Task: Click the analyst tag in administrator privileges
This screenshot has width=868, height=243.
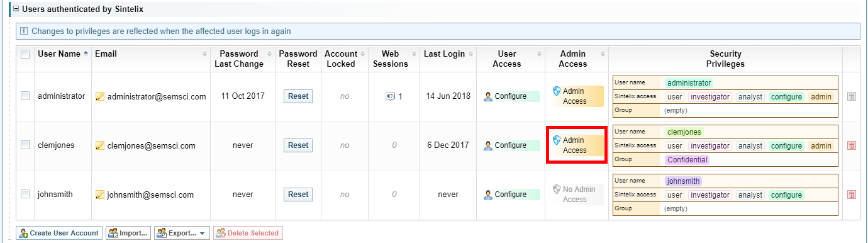Action: point(750,97)
